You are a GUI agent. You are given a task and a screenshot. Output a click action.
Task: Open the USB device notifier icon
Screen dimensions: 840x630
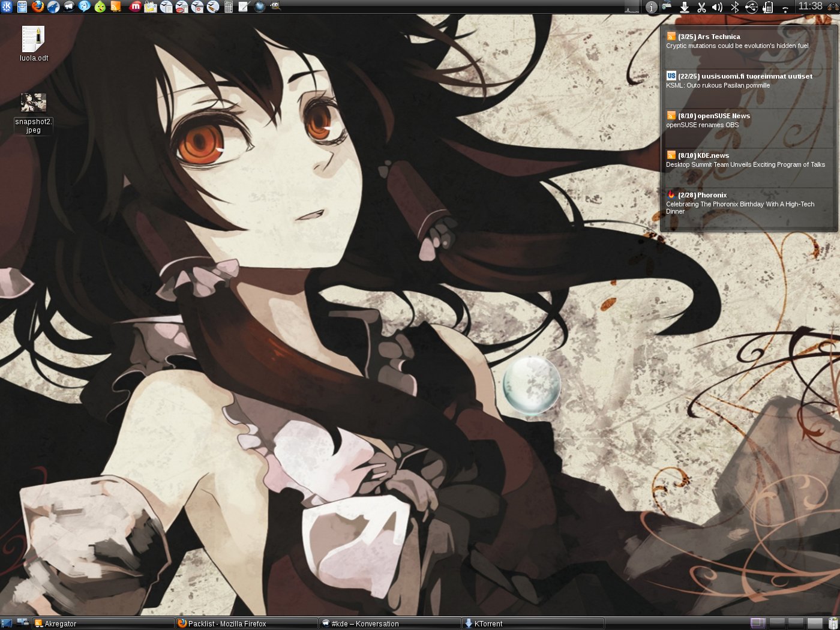click(751, 7)
